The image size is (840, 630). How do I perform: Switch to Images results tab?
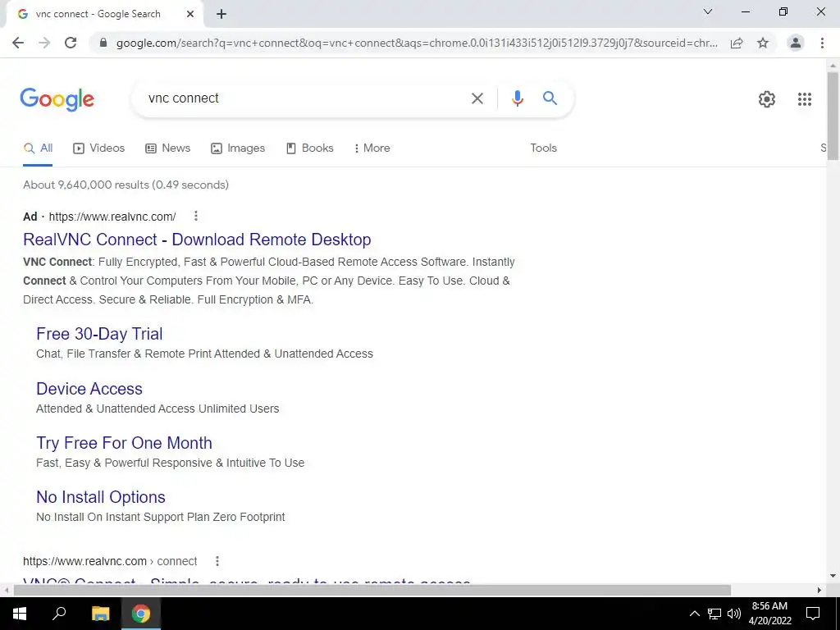point(238,148)
